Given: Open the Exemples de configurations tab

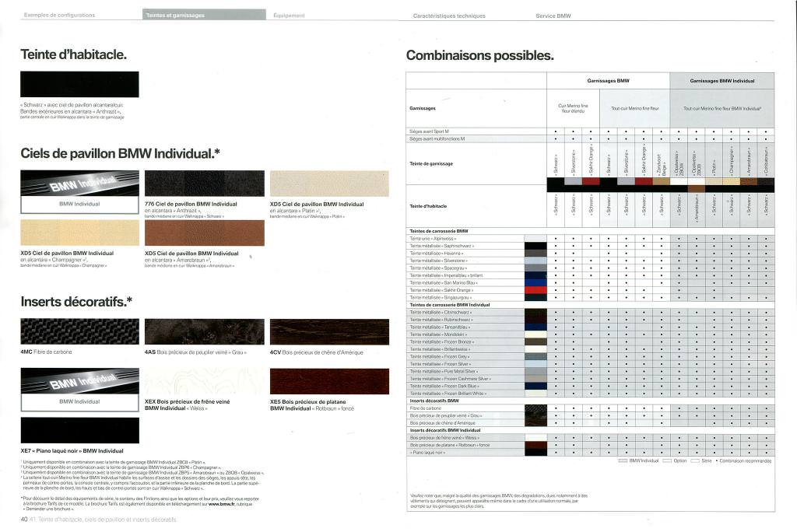Looking at the screenshot, I should [x=59, y=16].
